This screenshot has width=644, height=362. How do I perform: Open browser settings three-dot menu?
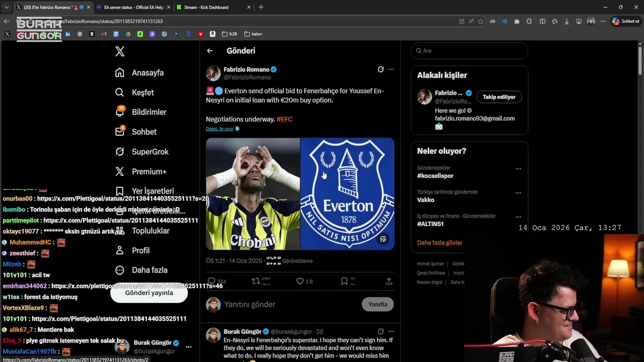point(602,21)
